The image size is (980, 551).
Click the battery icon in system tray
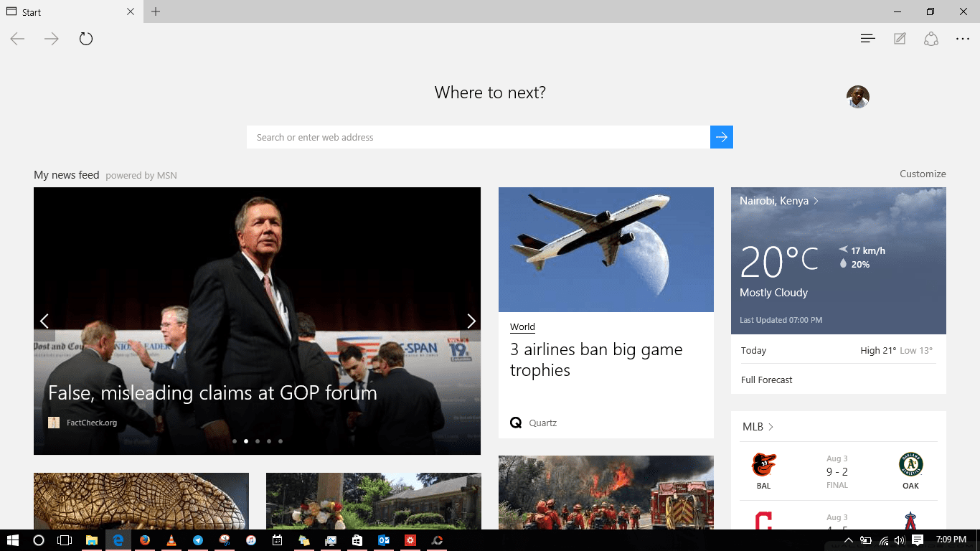click(x=866, y=540)
